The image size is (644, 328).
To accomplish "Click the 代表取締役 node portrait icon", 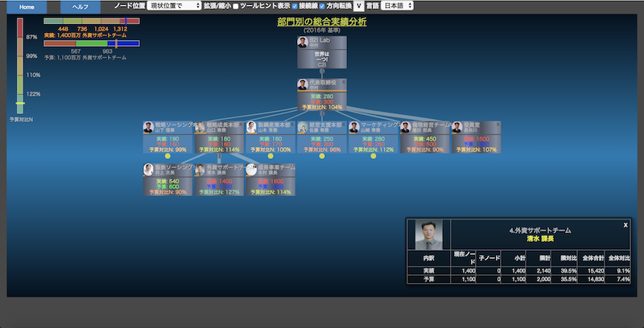I will tap(303, 84).
